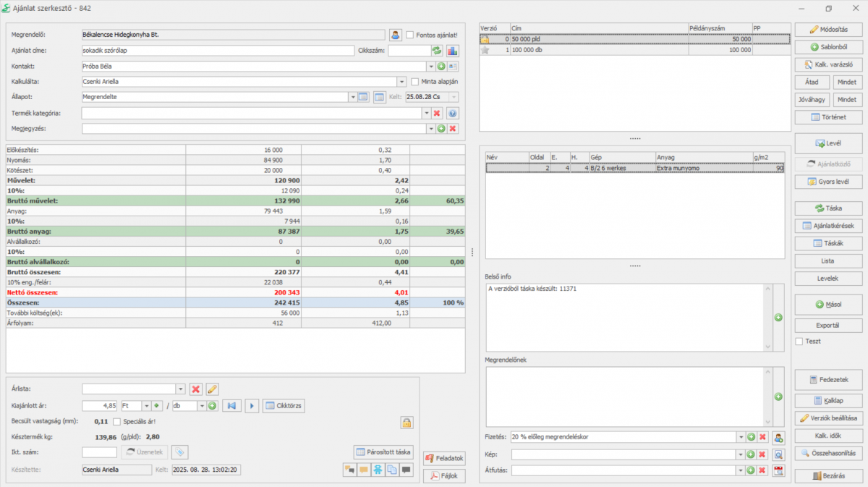Open the Állapot dropdown
This screenshot has width=868, height=487.
[x=353, y=97]
